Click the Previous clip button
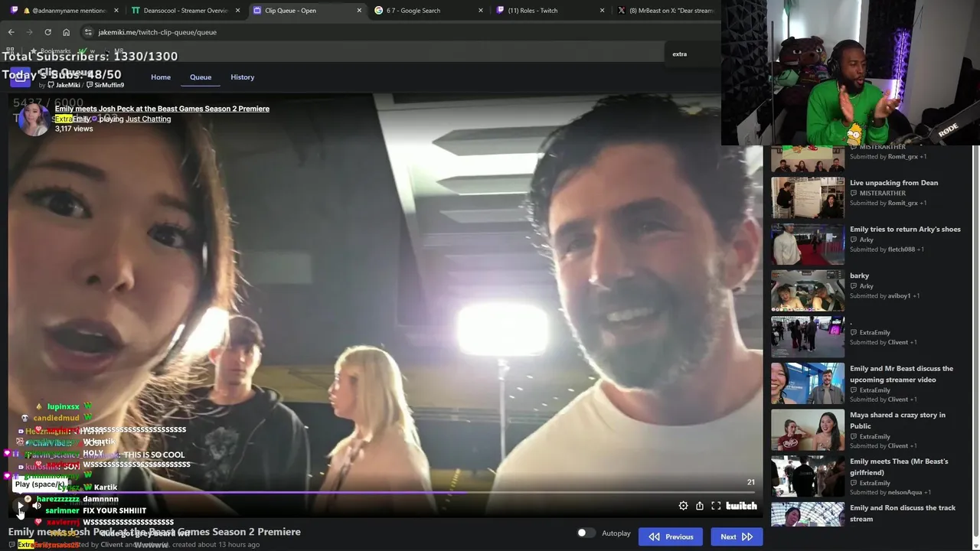The height and width of the screenshot is (551, 980). [x=671, y=536]
